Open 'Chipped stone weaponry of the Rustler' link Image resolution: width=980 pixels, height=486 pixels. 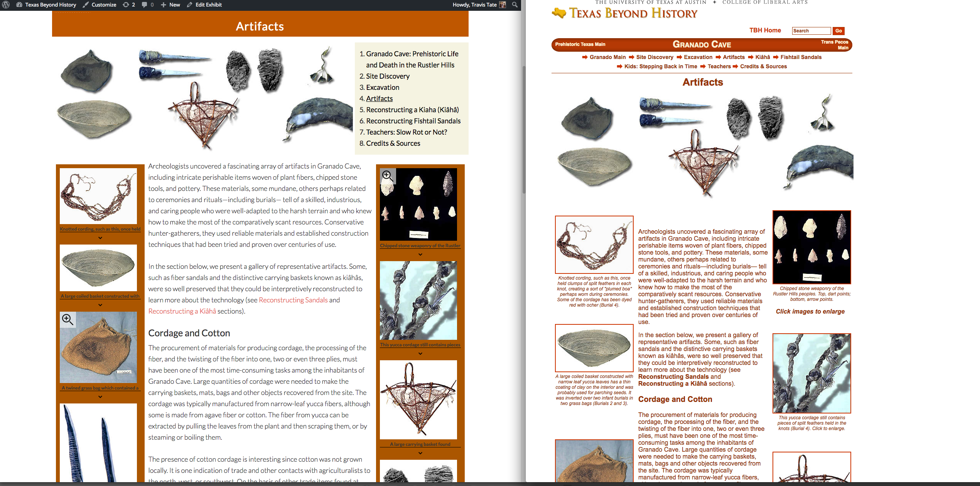(420, 246)
